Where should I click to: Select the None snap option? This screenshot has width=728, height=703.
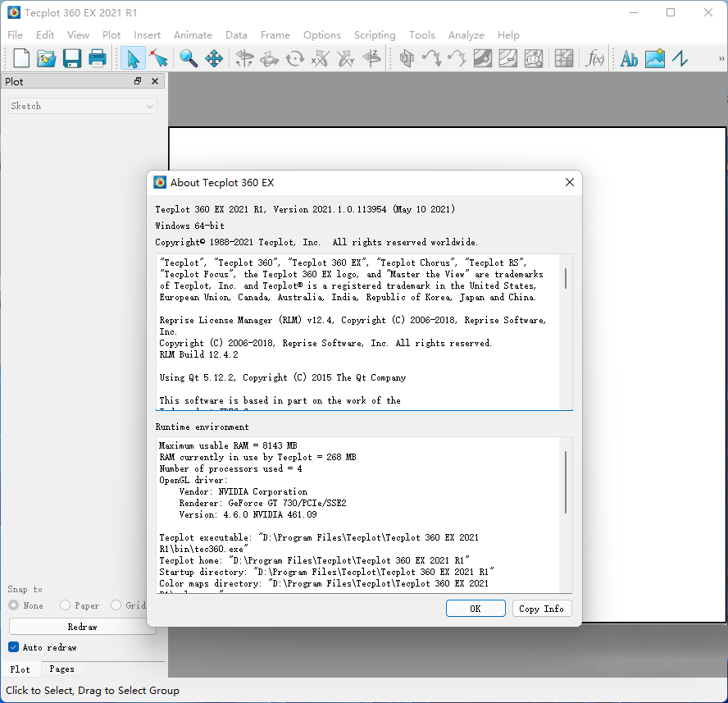[26, 605]
